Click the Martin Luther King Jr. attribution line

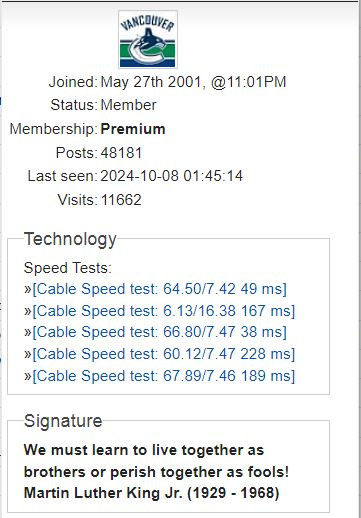(x=152, y=493)
